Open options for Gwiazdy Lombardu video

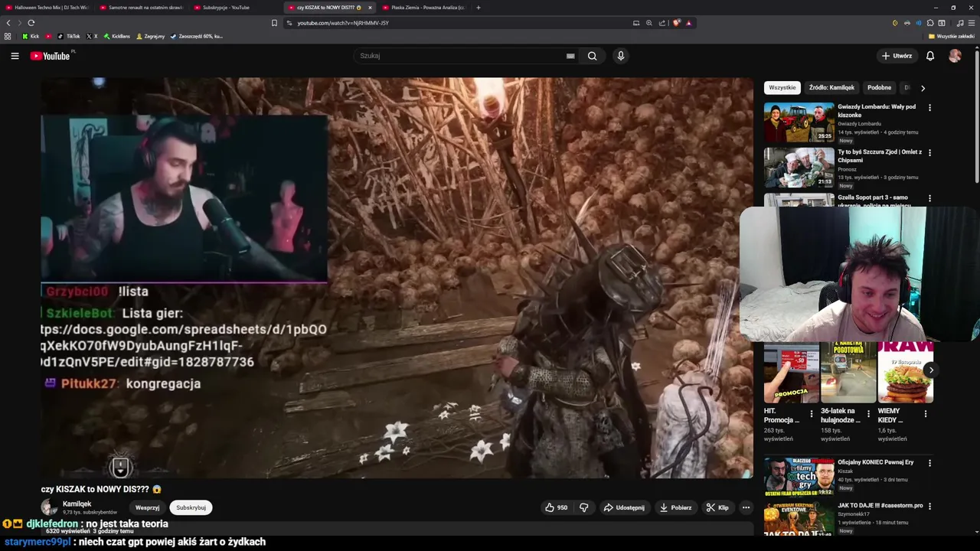coord(929,108)
